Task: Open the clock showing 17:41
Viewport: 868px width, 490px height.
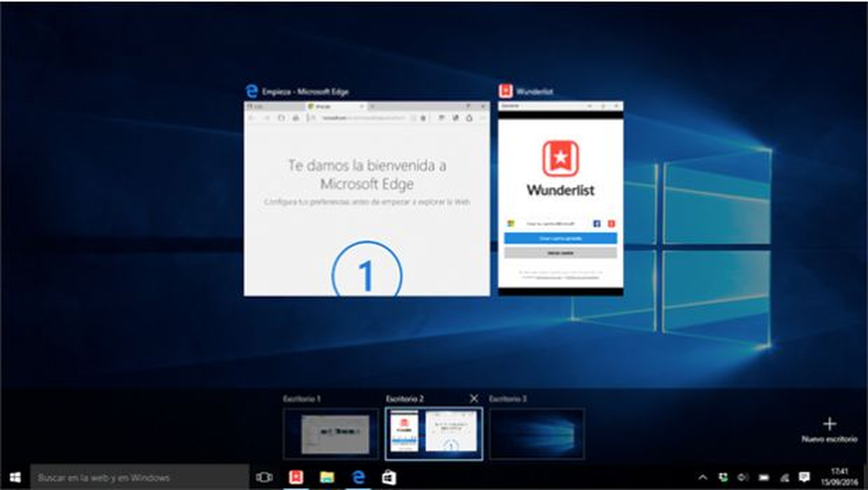Action: pyautogui.click(x=839, y=476)
